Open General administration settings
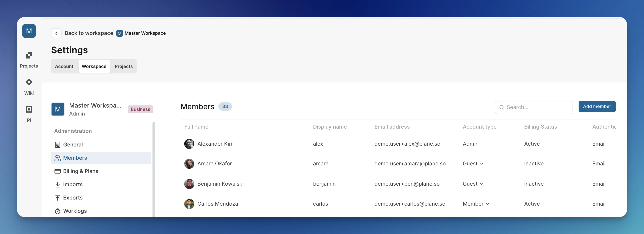The image size is (644, 234). click(73, 145)
